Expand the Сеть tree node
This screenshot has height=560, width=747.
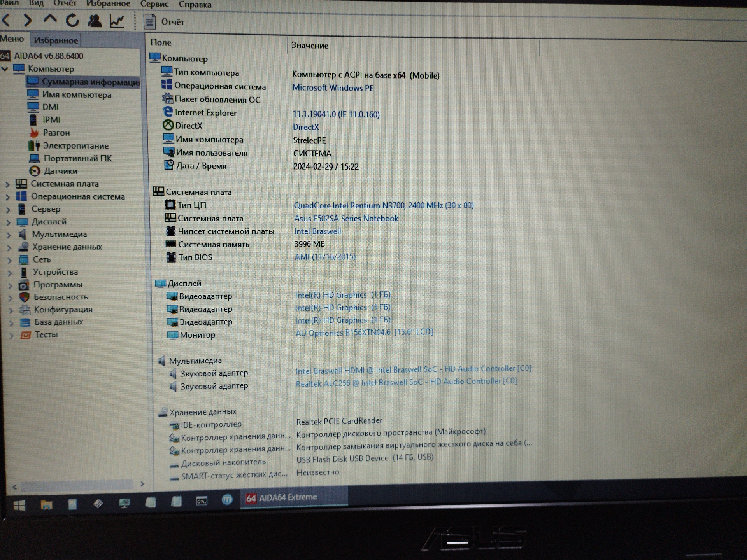[9, 260]
